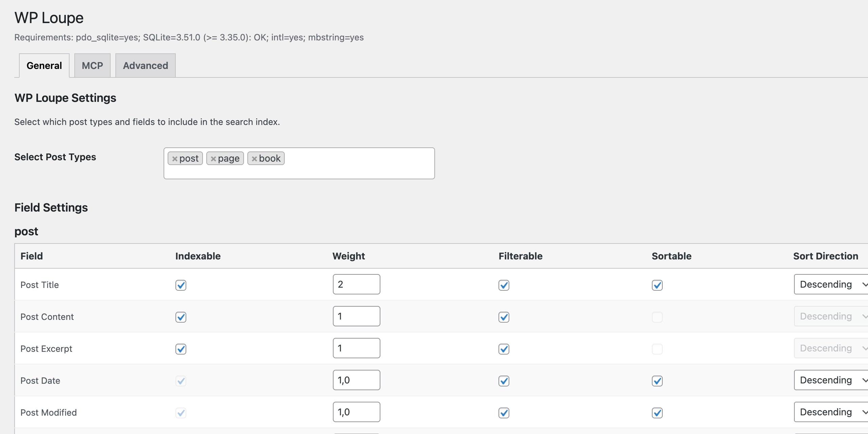Screen dimensions: 868x434
Task: Expand Post Date Sort Direction dropdown
Action: (831, 380)
